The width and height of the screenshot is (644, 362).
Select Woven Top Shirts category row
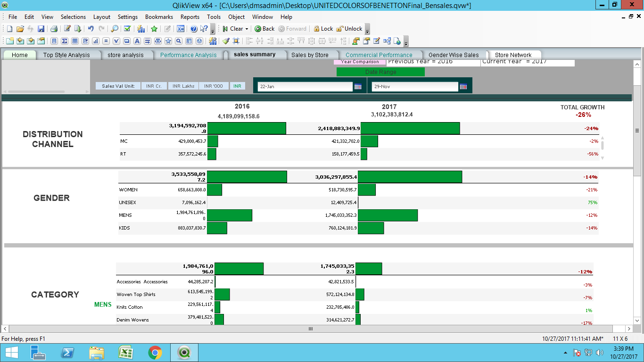pos(355,295)
